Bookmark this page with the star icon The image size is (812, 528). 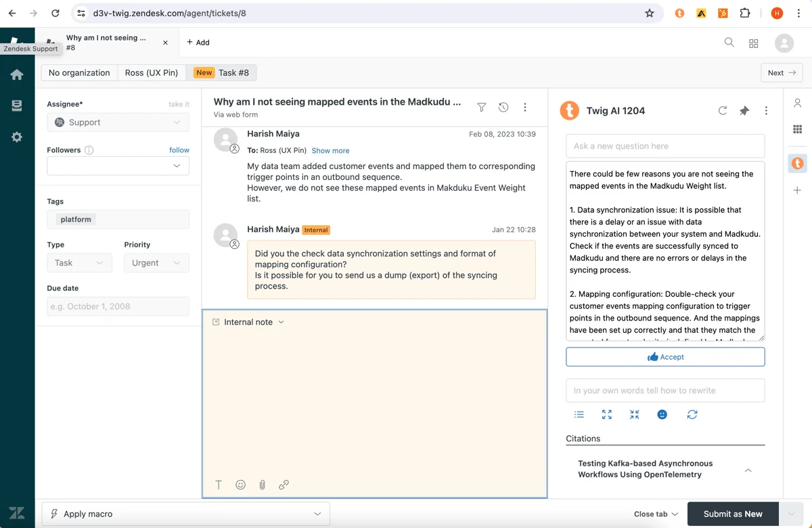click(x=650, y=13)
